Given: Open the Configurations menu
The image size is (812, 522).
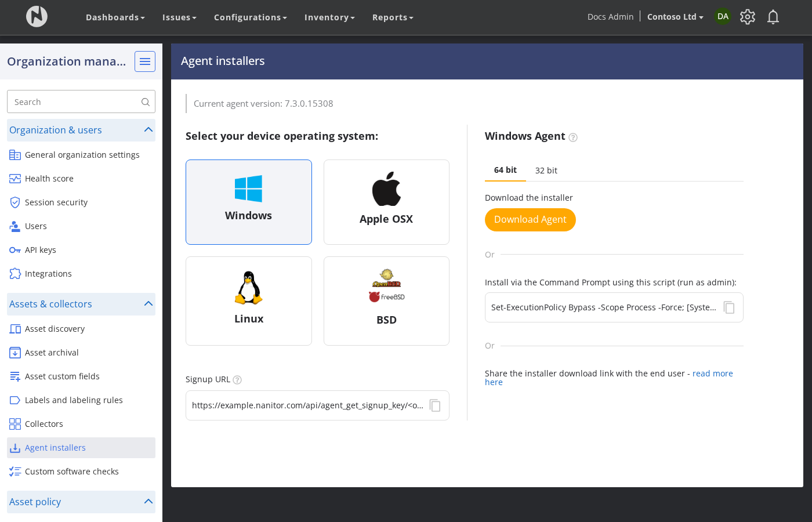Looking at the screenshot, I should pyautogui.click(x=251, y=17).
